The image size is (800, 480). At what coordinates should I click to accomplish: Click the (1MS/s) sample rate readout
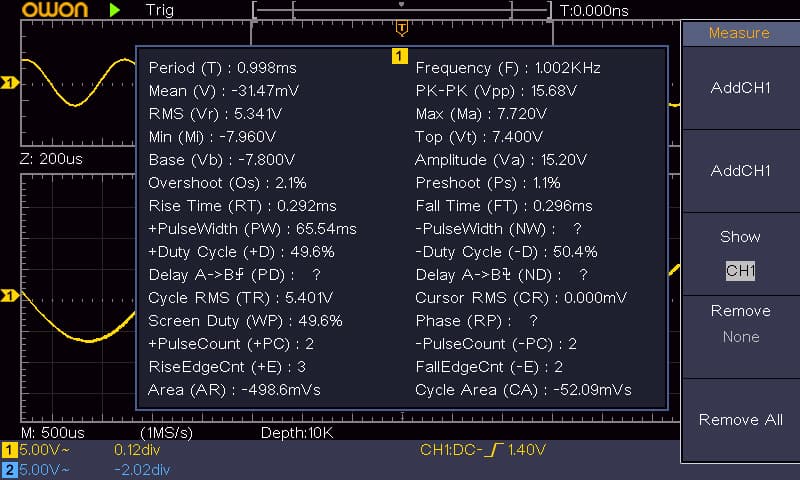coord(166,433)
